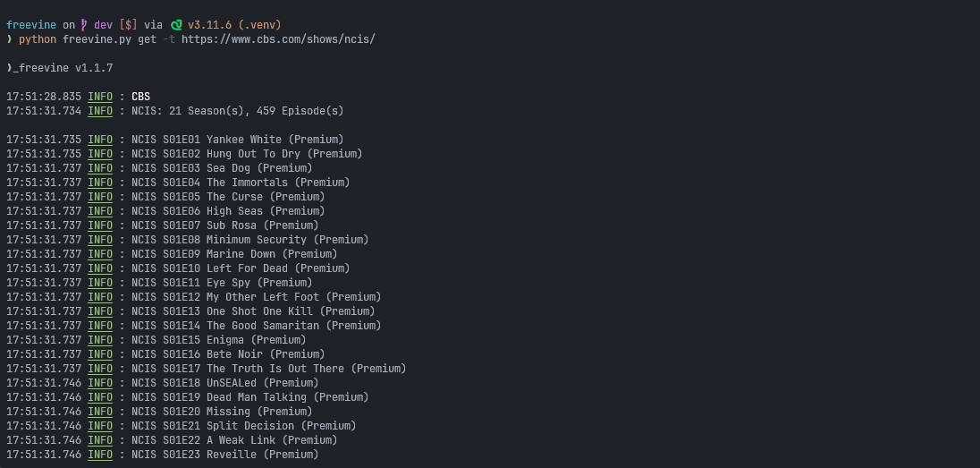Screen dimensions: 980x468
Task: Click the prompt chevron before python command
Action: click(9, 39)
